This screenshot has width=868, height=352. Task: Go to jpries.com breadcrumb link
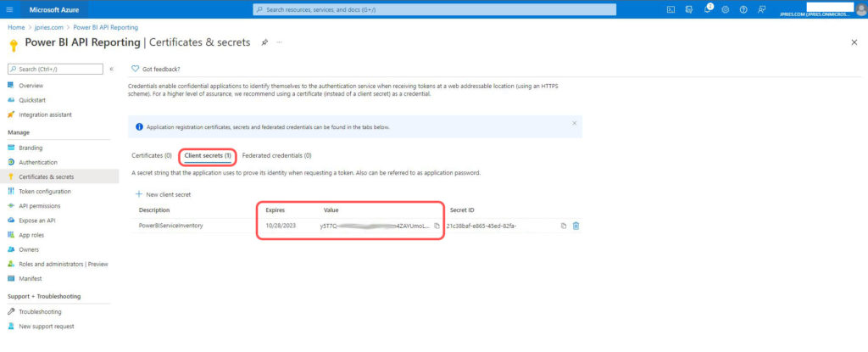pos(48,27)
